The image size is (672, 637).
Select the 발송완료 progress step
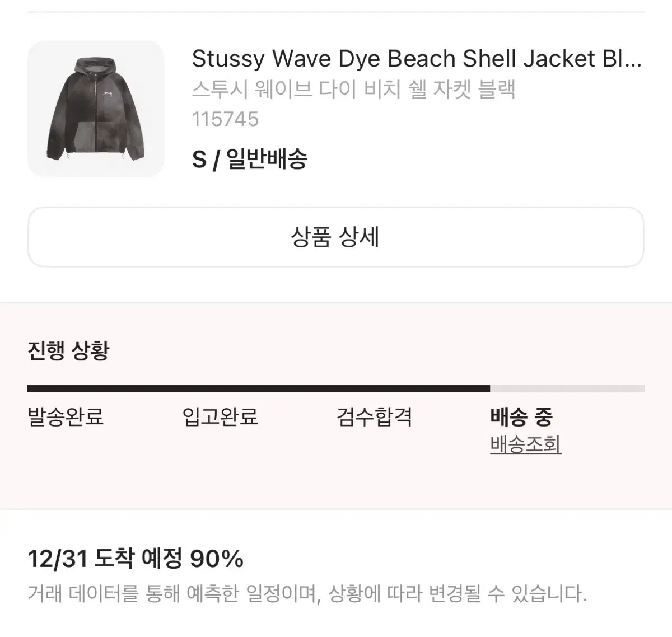(66, 417)
